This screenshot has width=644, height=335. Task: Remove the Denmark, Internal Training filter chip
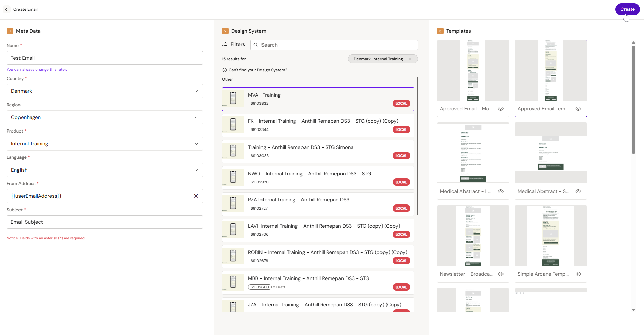tap(410, 59)
